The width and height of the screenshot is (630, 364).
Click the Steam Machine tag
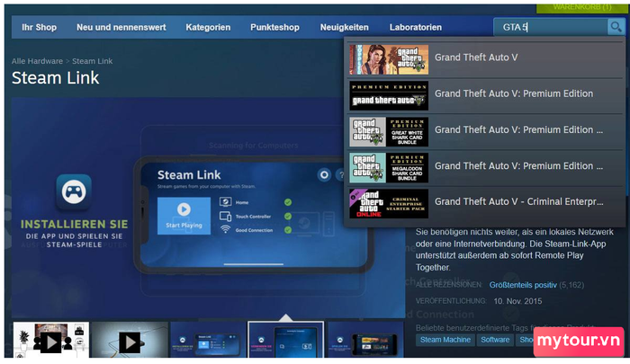pos(445,340)
